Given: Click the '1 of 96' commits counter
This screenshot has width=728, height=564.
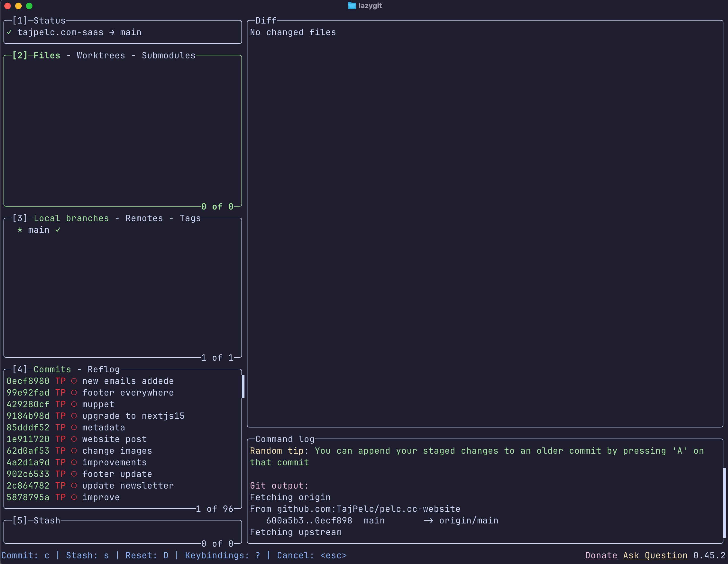Looking at the screenshot, I should pos(215,509).
